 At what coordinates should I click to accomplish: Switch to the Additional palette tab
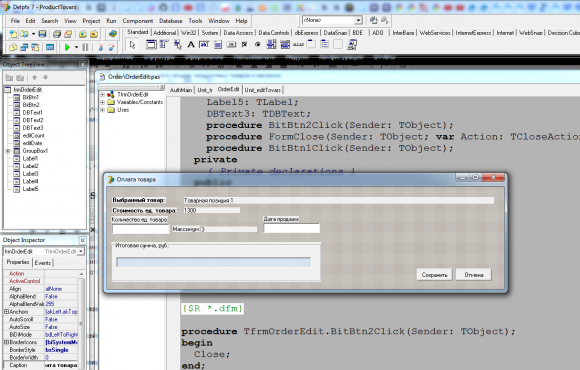pos(165,33)
